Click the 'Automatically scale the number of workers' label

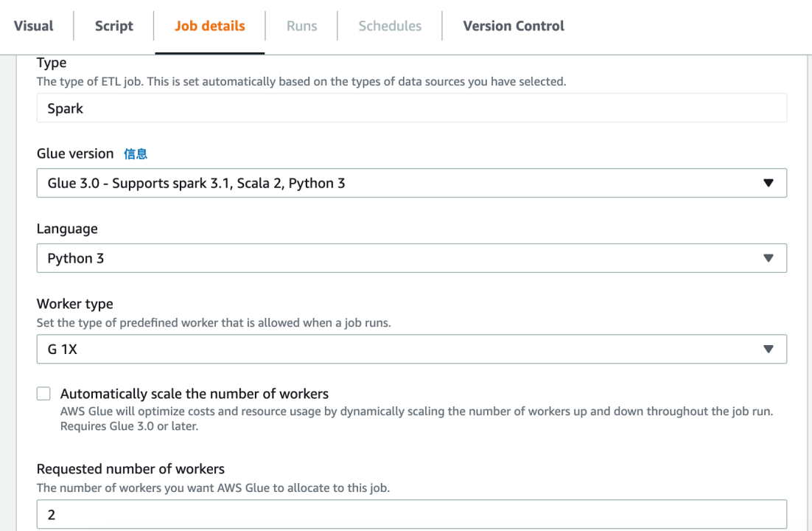point(195,394)
